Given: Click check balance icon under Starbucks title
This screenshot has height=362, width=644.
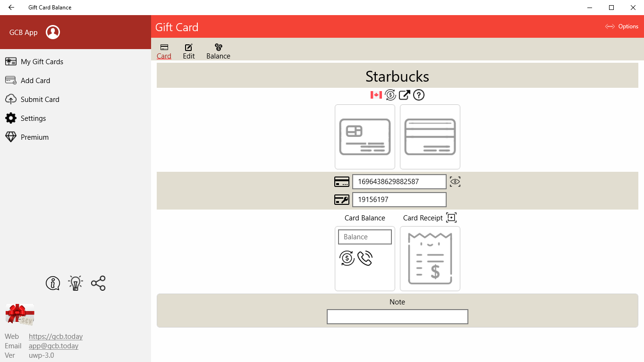Looking at the screenshot, I should point(390,95).
